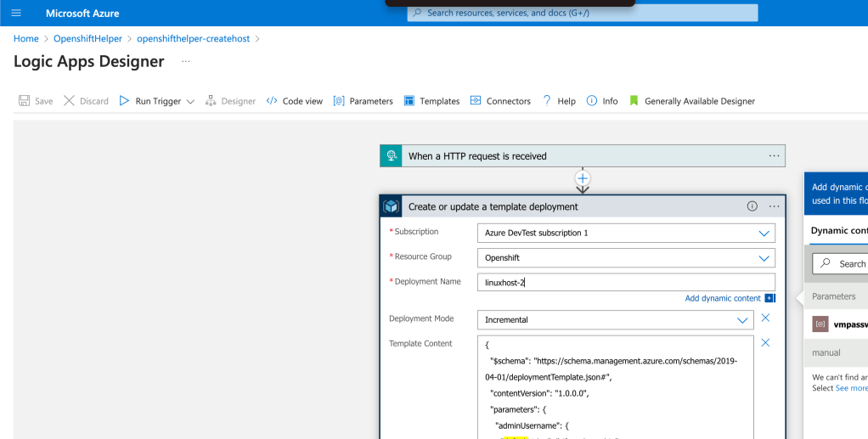Go to Home breadcrumb
This screenshot has height=439, width=868.
(x=26, y=39)
